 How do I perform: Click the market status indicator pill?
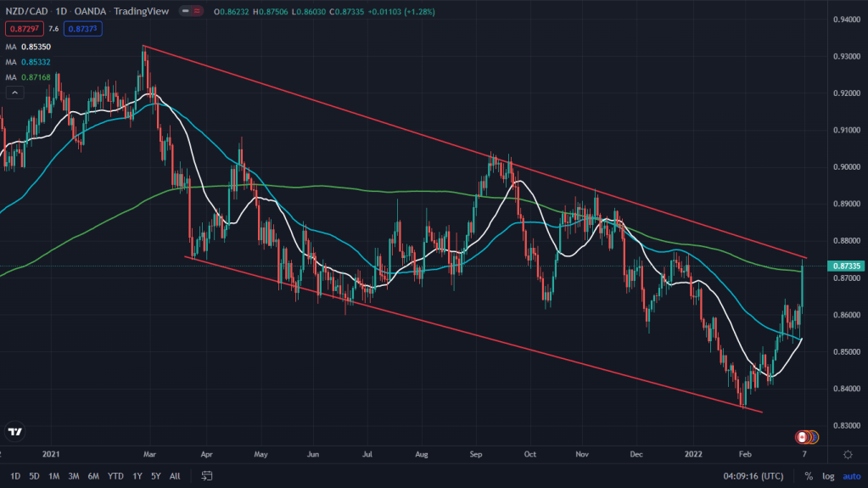[189, 13]
